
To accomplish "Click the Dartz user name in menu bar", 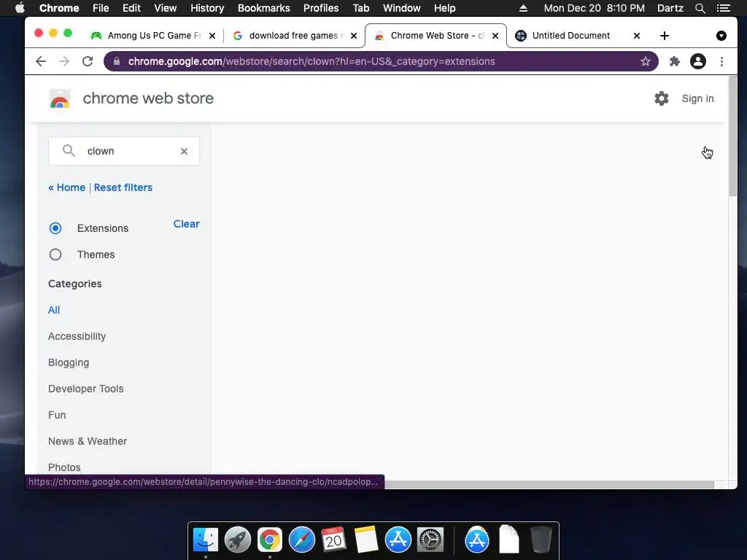I will [670, 8].
